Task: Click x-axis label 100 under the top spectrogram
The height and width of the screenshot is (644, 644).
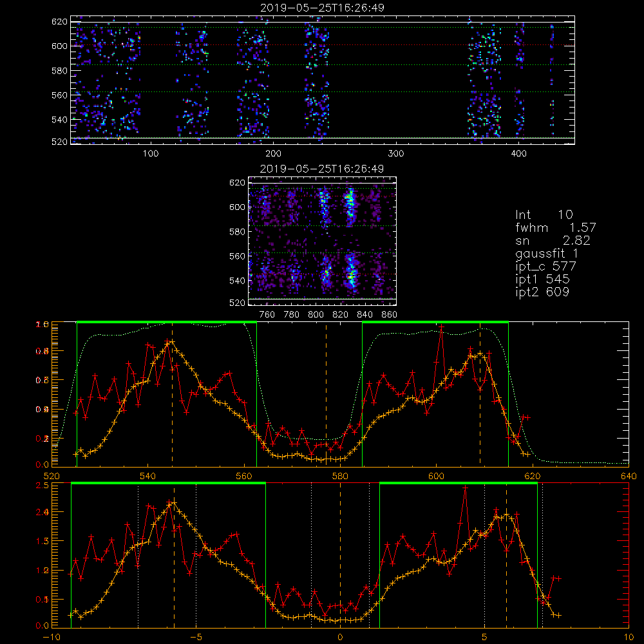Action: (x=151, y=154)
